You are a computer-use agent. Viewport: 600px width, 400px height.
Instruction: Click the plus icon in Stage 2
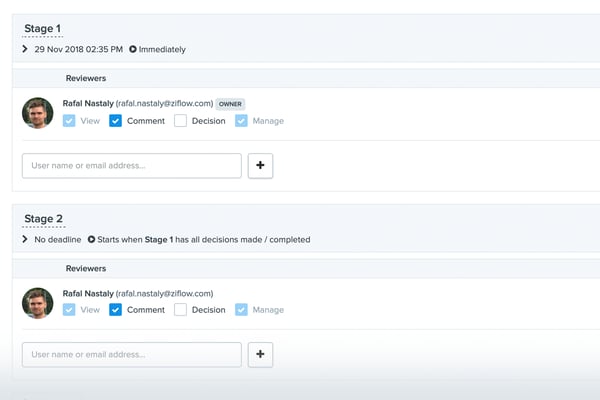(260, 354)
